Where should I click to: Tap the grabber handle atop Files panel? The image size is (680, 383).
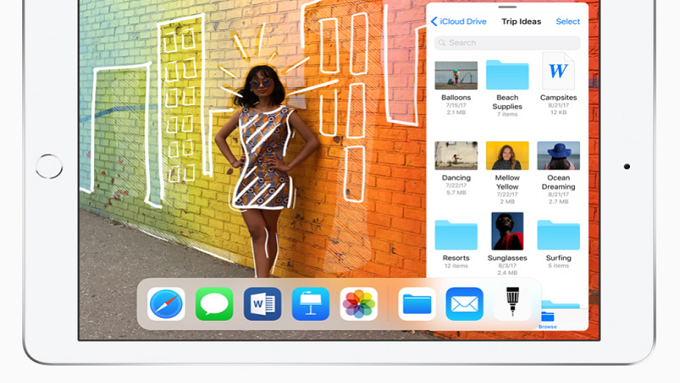tap(507, 7)
